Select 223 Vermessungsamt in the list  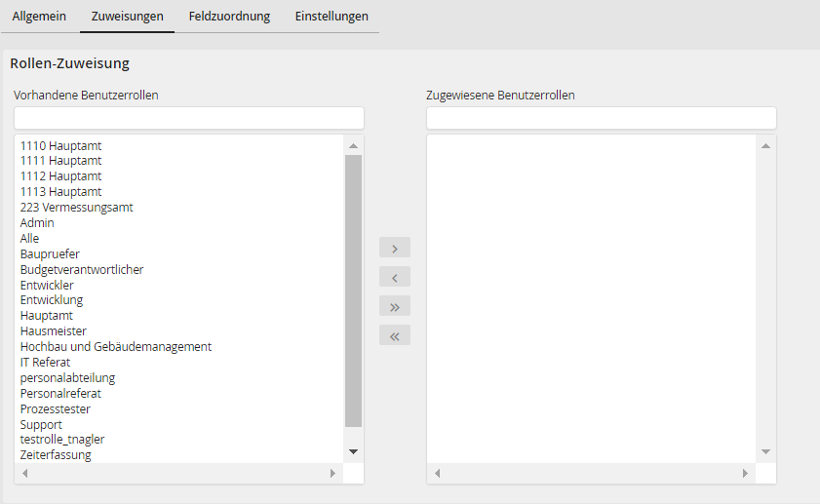pyautogui.click(x=76, y=208)
